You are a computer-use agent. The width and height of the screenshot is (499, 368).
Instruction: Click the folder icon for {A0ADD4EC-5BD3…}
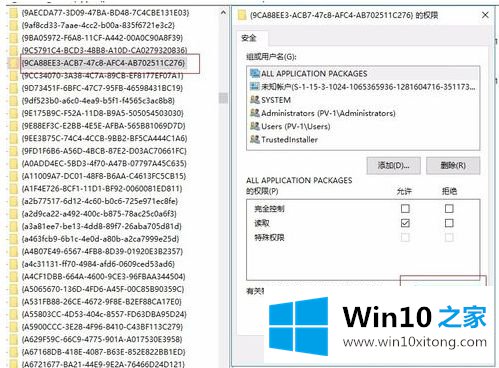click(x=13, y=164)
